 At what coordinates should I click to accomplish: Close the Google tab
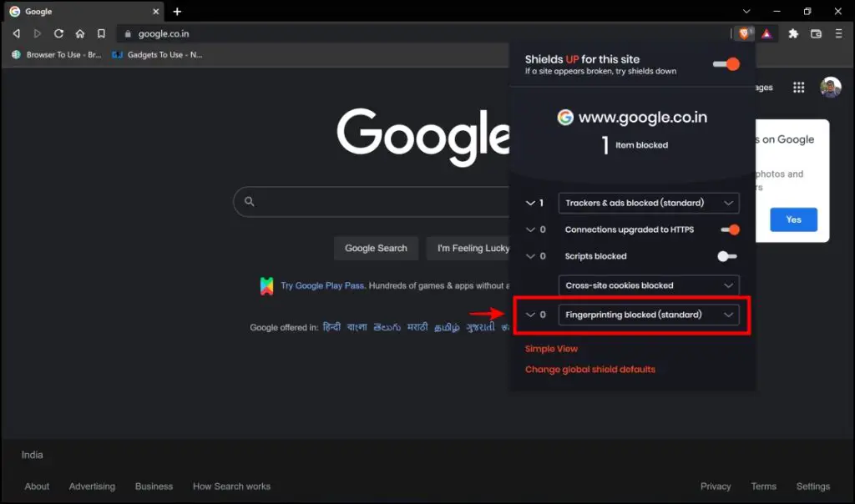(x=156, y=12)
